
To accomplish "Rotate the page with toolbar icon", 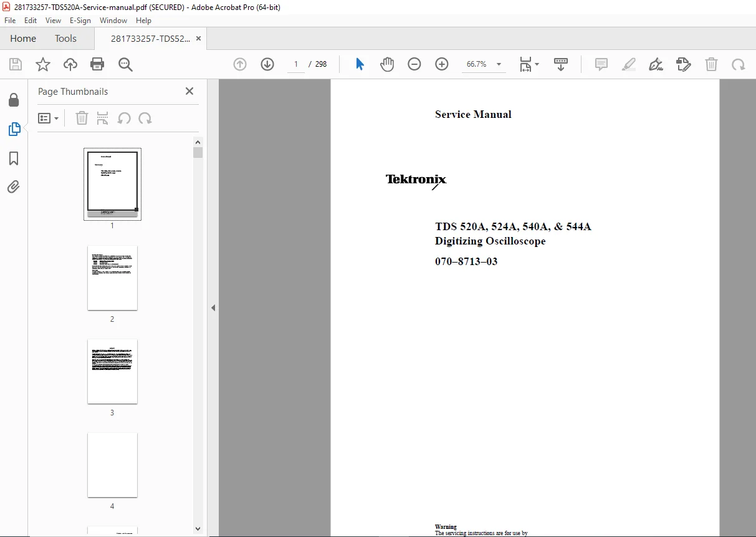I will coord(739,64).
